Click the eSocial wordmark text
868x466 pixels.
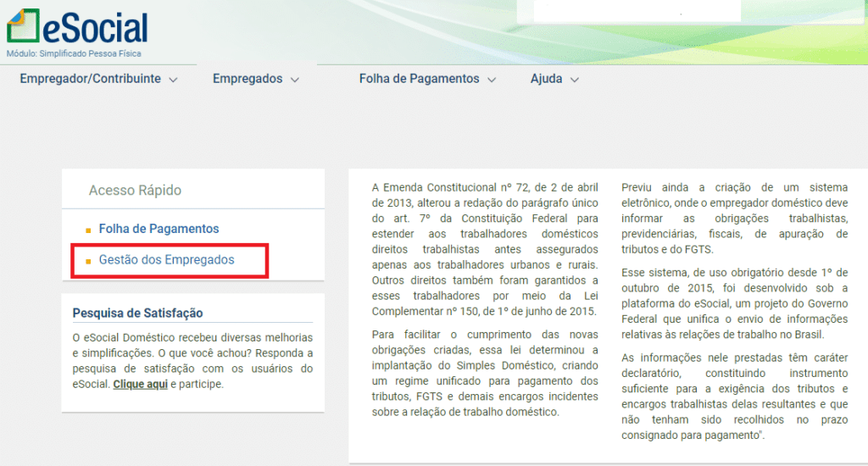pos(95,28)
